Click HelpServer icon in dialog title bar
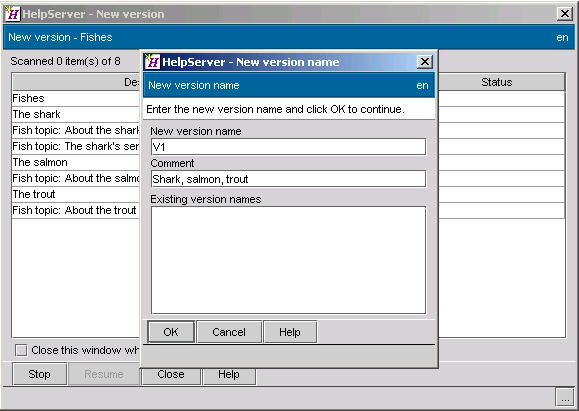The image size is (579, 411). pos(152,61)
